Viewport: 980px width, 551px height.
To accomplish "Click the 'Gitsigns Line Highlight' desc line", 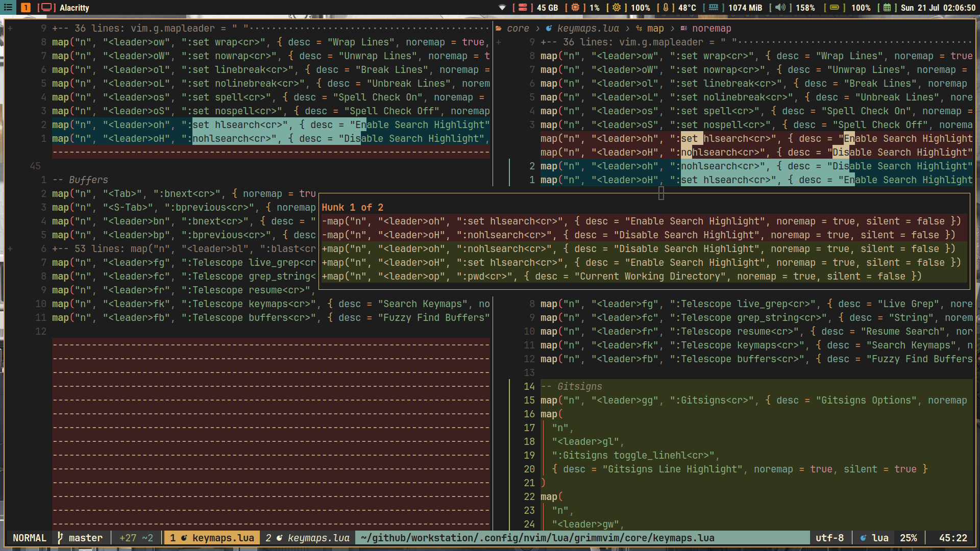I will click(740, 469).
